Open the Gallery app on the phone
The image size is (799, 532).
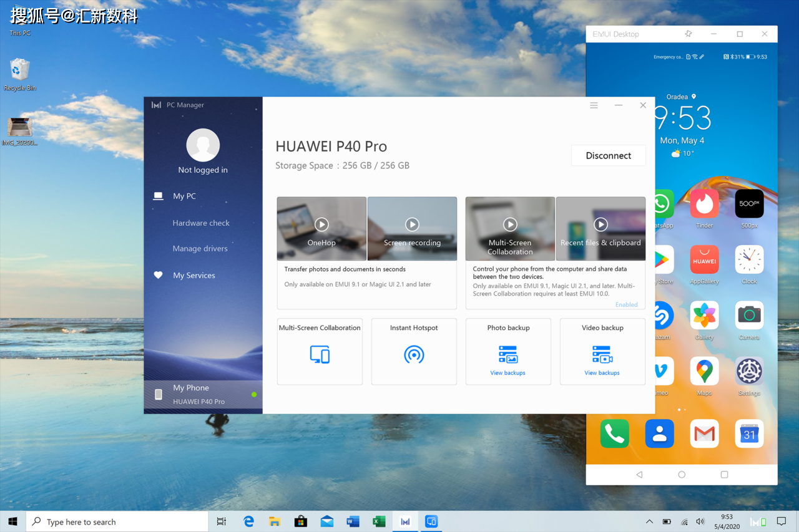(704, 316)
